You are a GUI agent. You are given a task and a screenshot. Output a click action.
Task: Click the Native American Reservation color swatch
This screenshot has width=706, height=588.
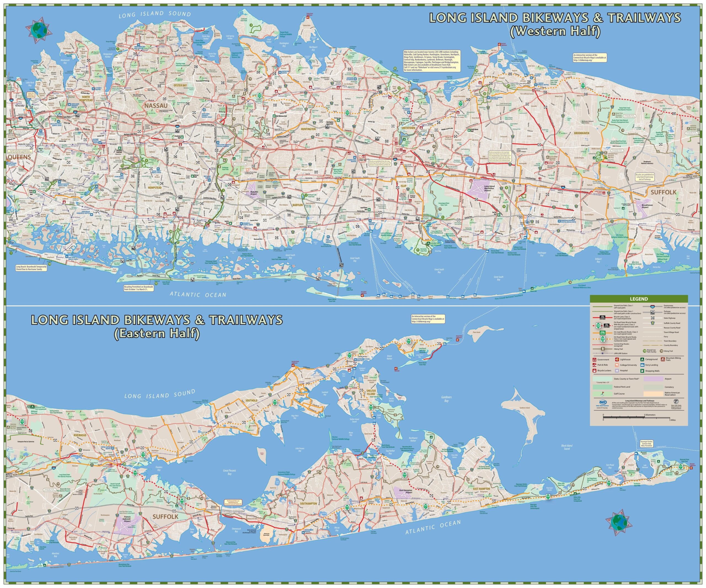pyautogui.click(x=654, y=394)
